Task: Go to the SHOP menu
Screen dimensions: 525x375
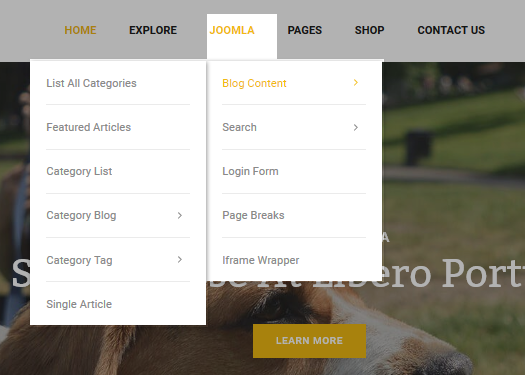Action: pyautogui.click(x=369, y=30)
